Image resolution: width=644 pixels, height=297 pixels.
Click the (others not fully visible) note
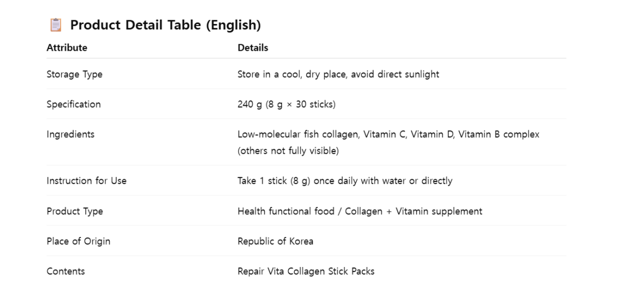pyautogui.click(x=288, y=151)
